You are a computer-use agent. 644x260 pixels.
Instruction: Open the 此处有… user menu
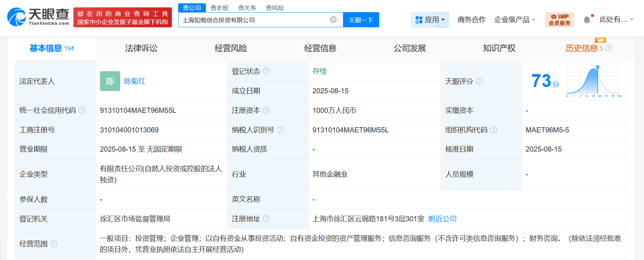[x=616, y=20]
